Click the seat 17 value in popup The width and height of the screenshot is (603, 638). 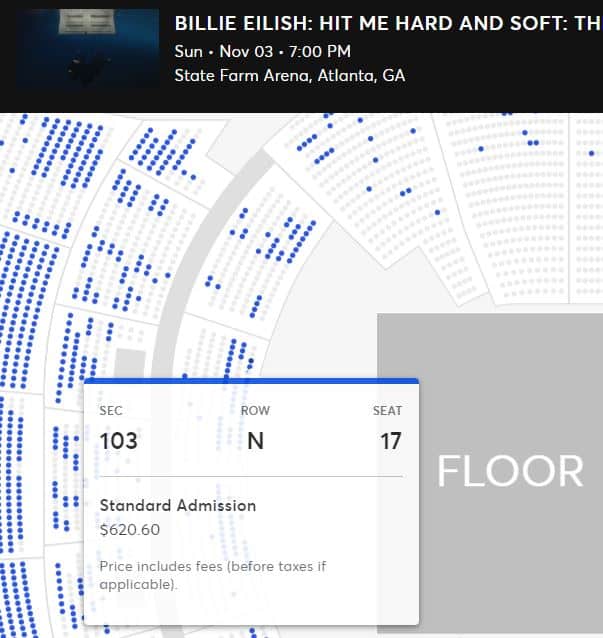[391, 441]
